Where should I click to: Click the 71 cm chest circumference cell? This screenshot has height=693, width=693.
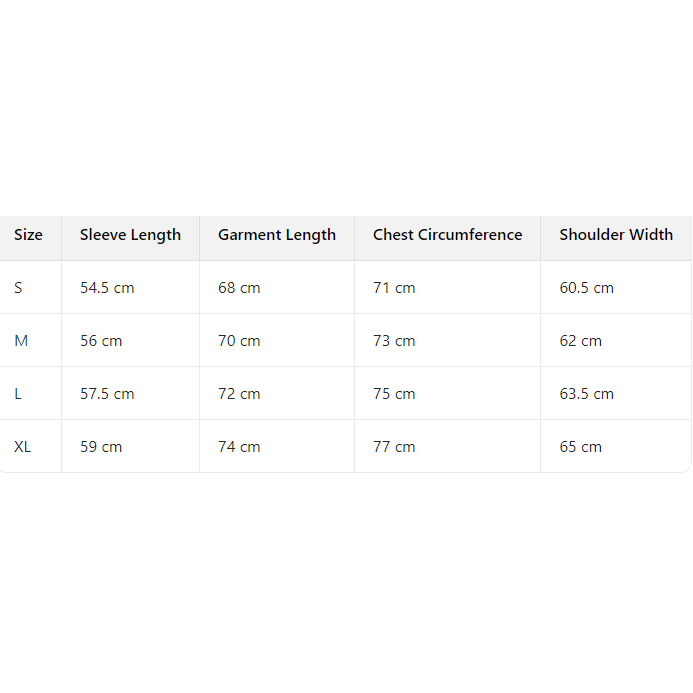click(x=394, y=288)
